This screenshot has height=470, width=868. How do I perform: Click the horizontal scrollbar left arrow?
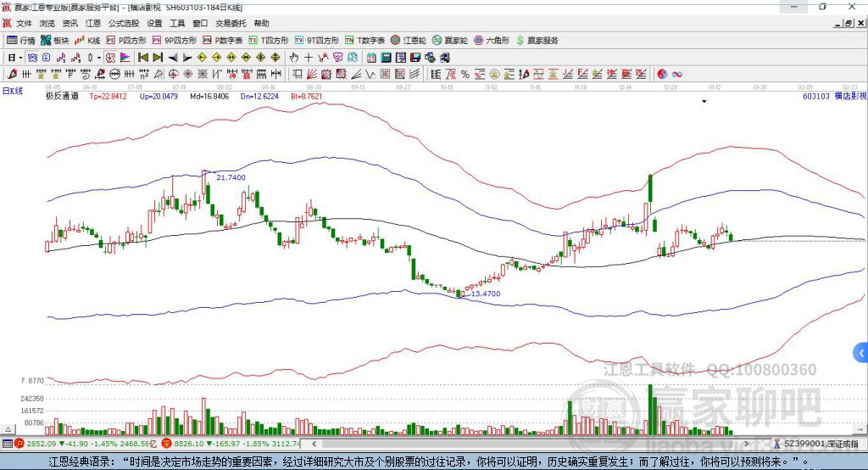coord(314,444)
